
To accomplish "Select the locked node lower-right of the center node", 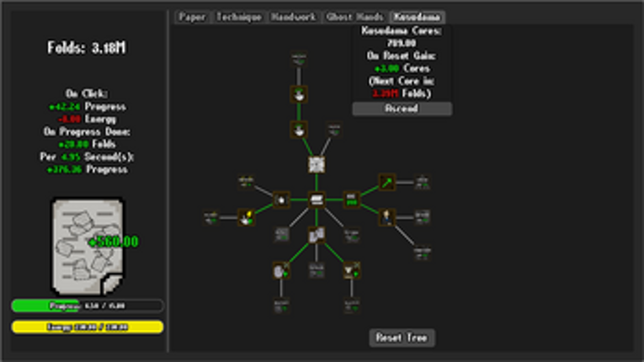I will click(x=352, y=235).
